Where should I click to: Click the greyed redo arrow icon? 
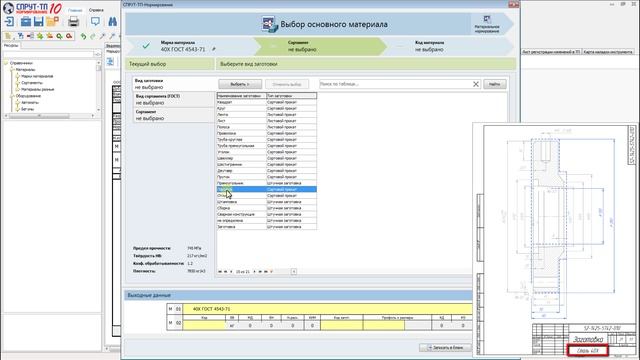(93, 36)
